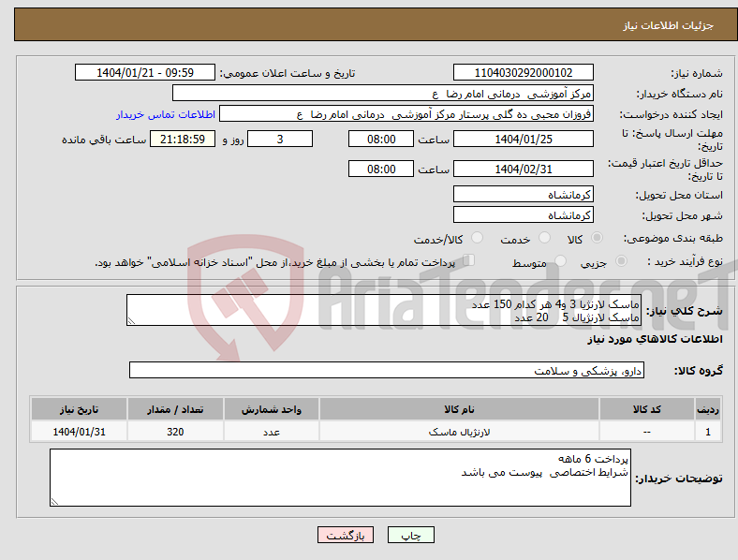Click the بازگشت (back) button
This screenshot has height=560, width=738.
[346, 535]
